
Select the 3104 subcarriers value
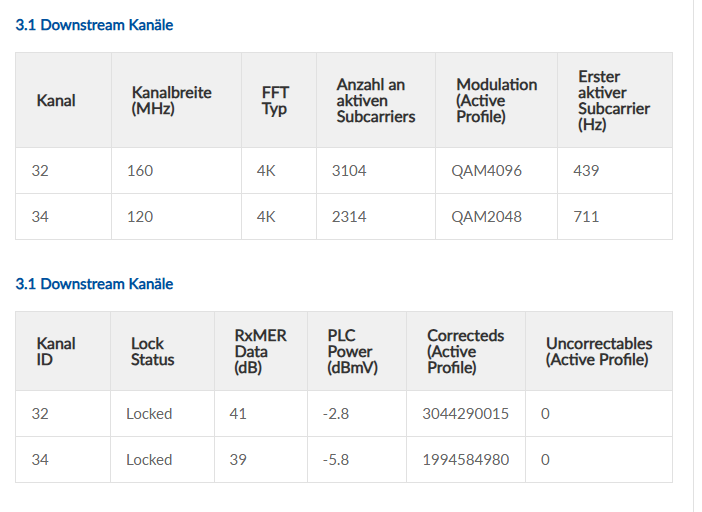click(349, 171)
